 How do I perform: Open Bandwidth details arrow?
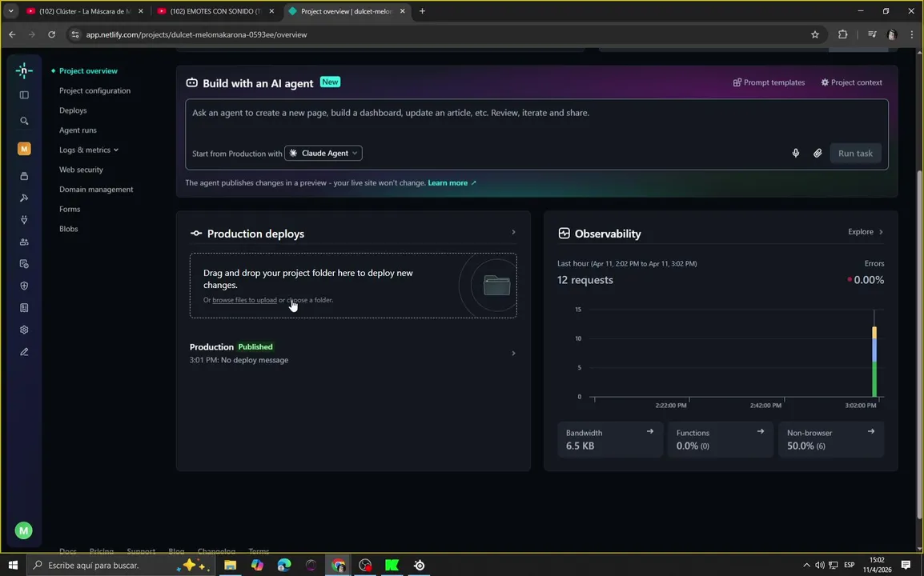tap(649, 432)
